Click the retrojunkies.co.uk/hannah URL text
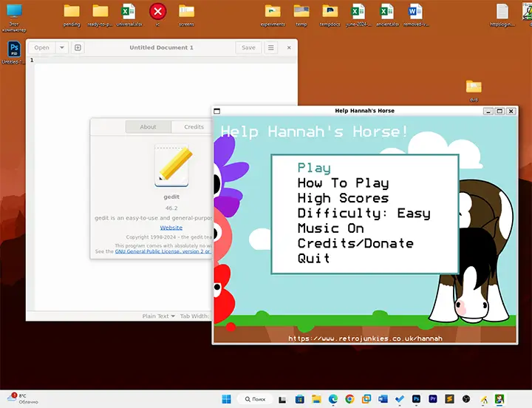The height and width of the screenshot is (408, 532). point(365,339)
